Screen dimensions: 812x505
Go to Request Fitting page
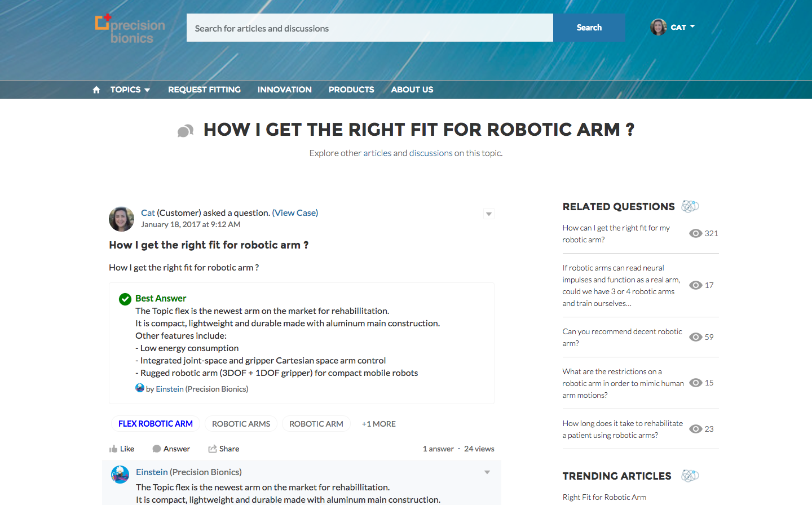coord(204,90)
